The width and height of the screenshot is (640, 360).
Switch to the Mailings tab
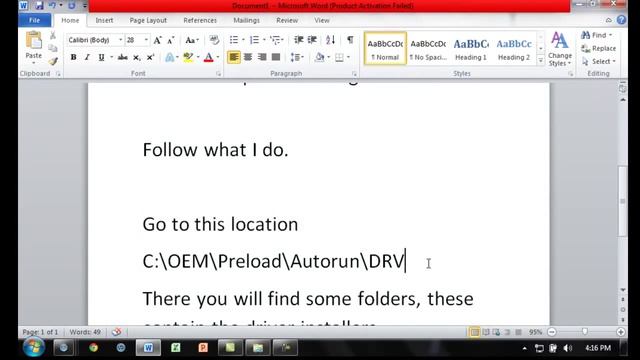pyautogui.click(x=247, y=20)
